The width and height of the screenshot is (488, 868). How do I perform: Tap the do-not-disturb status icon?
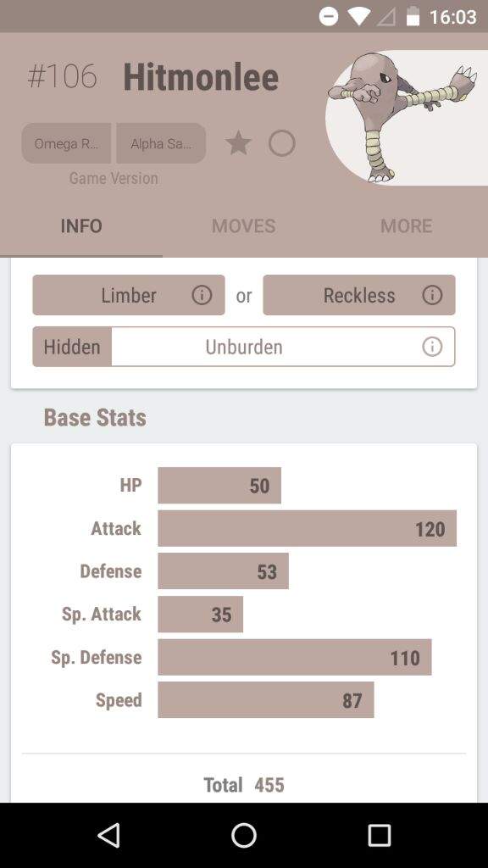tap(329, 17)
